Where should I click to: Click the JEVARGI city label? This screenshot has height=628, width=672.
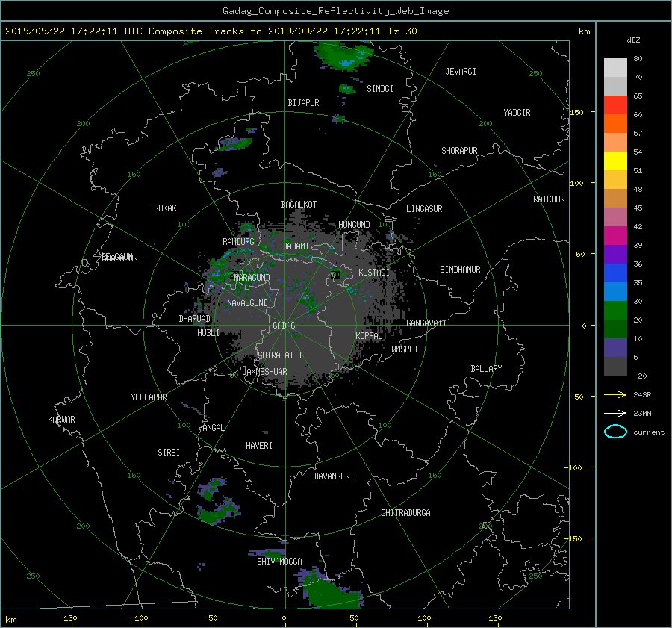[x=461, y=72]
